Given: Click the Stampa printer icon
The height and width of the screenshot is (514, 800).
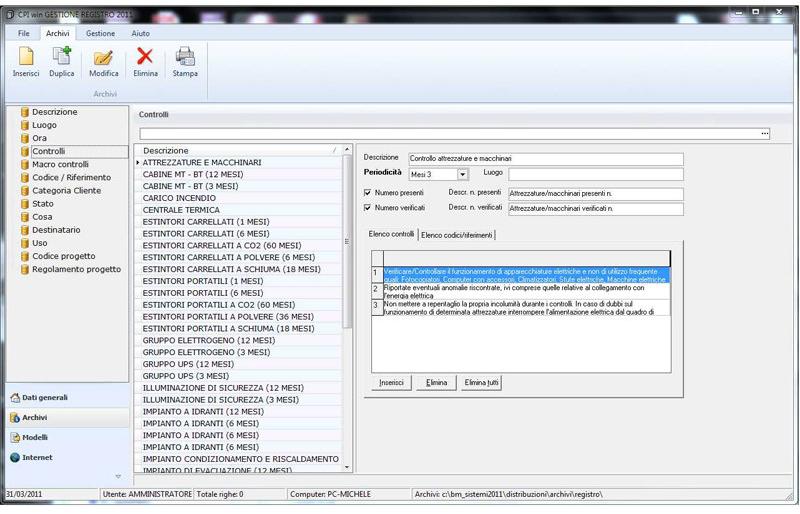Looking at the screenshot, I should [185, 58].
